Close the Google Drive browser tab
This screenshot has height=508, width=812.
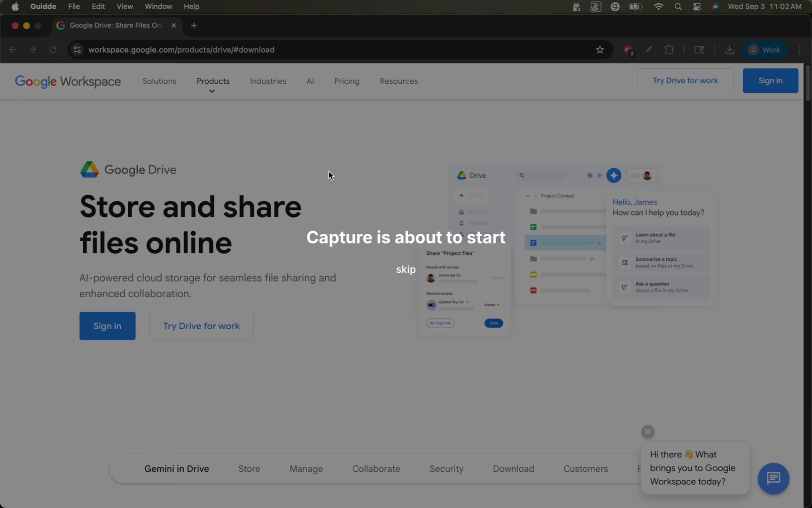(x=173, y=25)
